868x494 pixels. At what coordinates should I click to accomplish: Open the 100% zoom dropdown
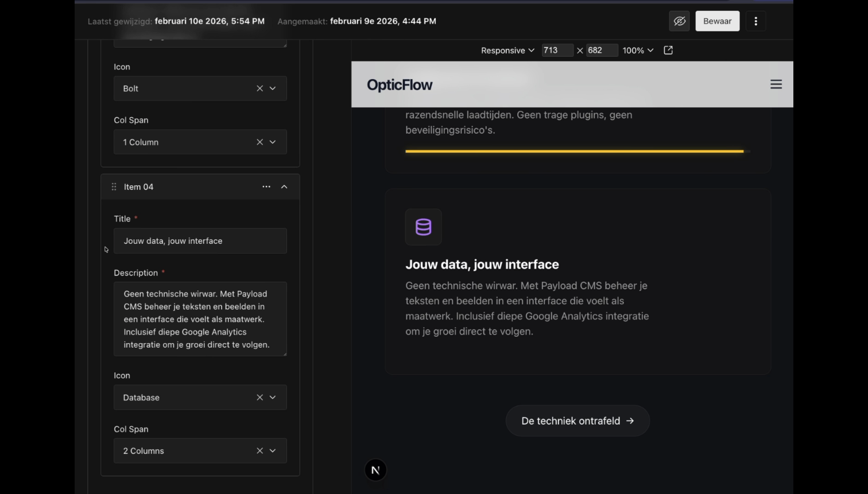(638, 50)
